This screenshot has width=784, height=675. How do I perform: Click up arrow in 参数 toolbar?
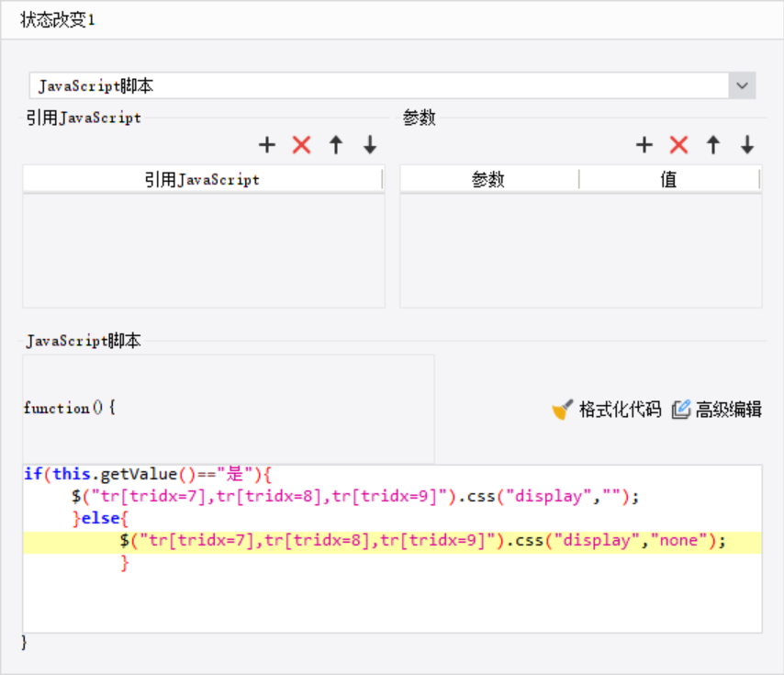pyautogui.click(x=711, y=145)
